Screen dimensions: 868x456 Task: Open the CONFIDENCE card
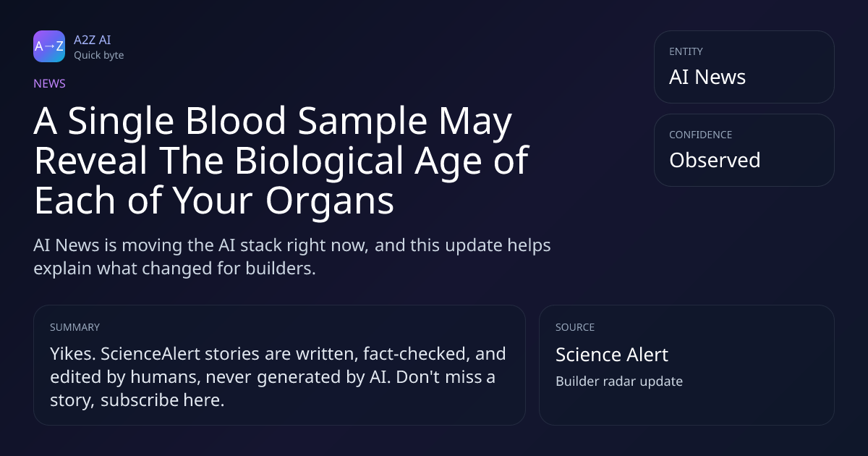pos(744,150)
